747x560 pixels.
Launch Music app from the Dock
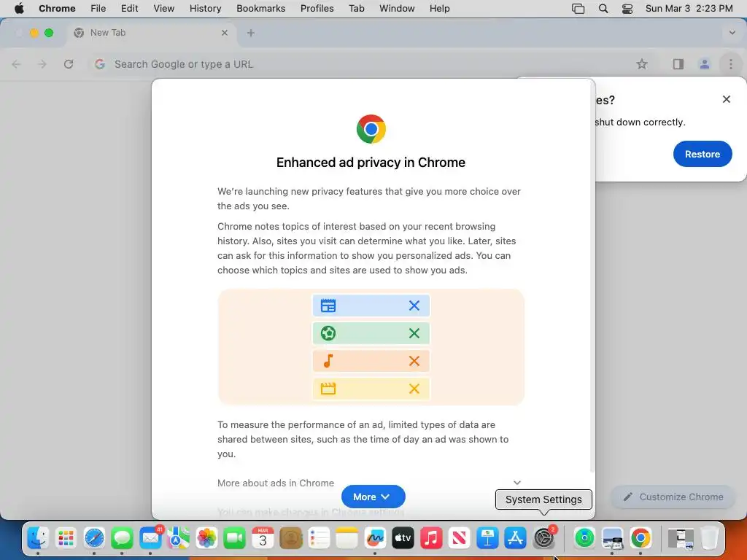coord(431,538)
